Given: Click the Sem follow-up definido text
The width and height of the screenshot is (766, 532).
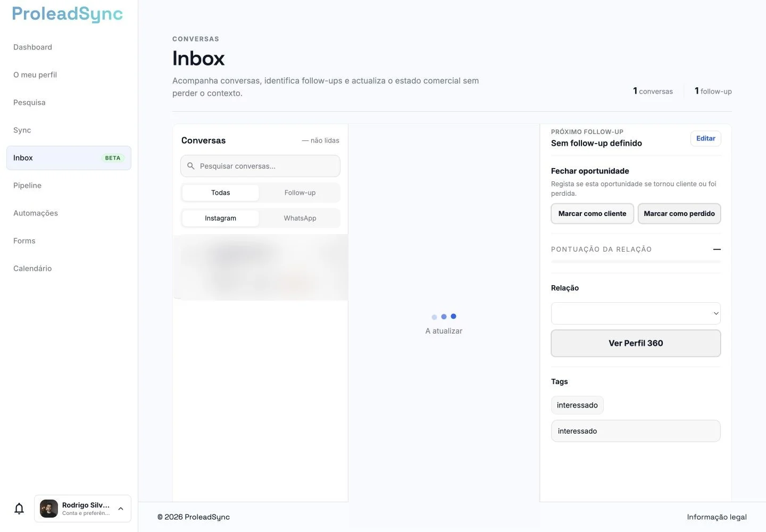Looking at the screenshot, I should (596, 143).
